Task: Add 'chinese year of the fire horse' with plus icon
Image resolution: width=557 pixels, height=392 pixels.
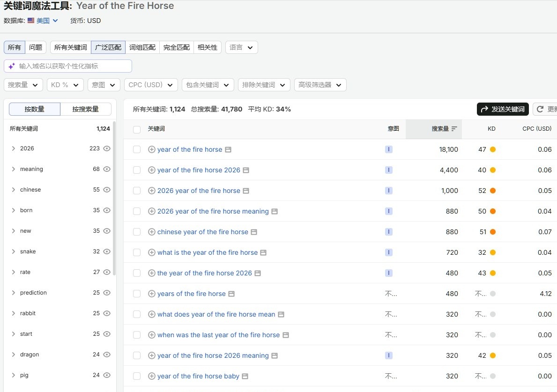Action: click(152, 232)
